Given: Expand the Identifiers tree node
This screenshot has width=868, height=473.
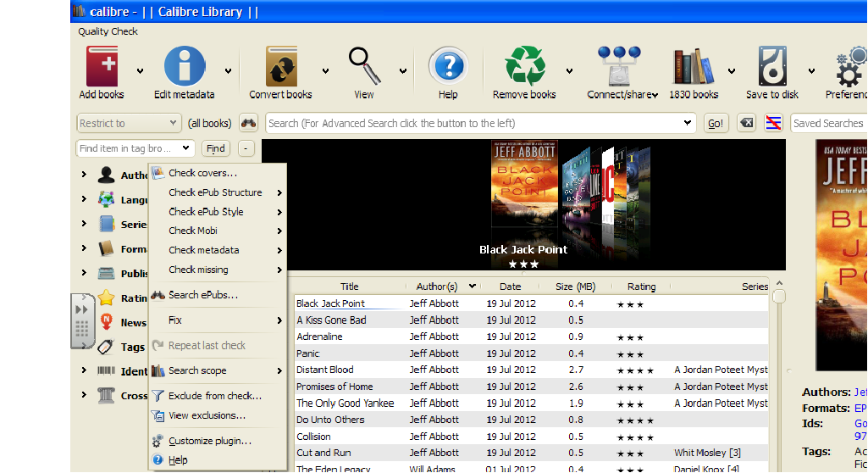Looking at the screenshot, I should 84,370.
